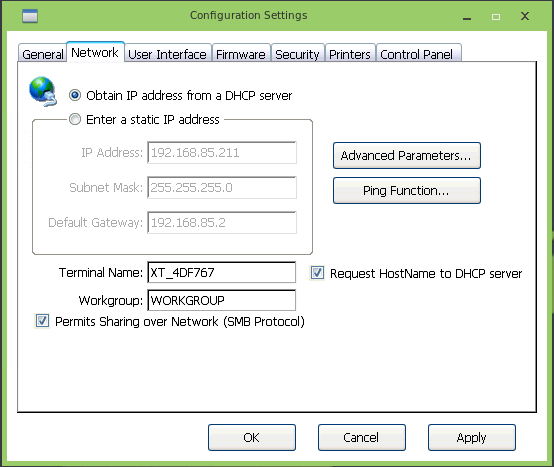Image resolution: width=554 pixels, height=467 pixels.
Task: Select Obtain IP address from DHCP server
Action: (75, 95)
